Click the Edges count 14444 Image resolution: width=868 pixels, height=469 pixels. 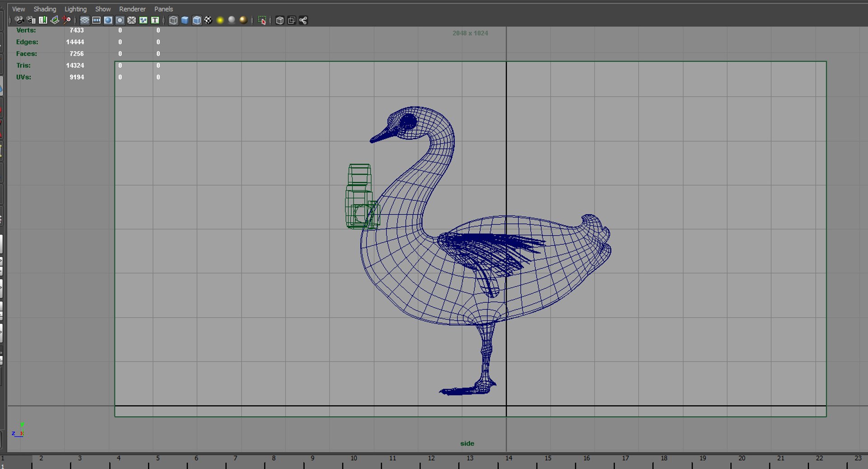click(x=75, y=42)
